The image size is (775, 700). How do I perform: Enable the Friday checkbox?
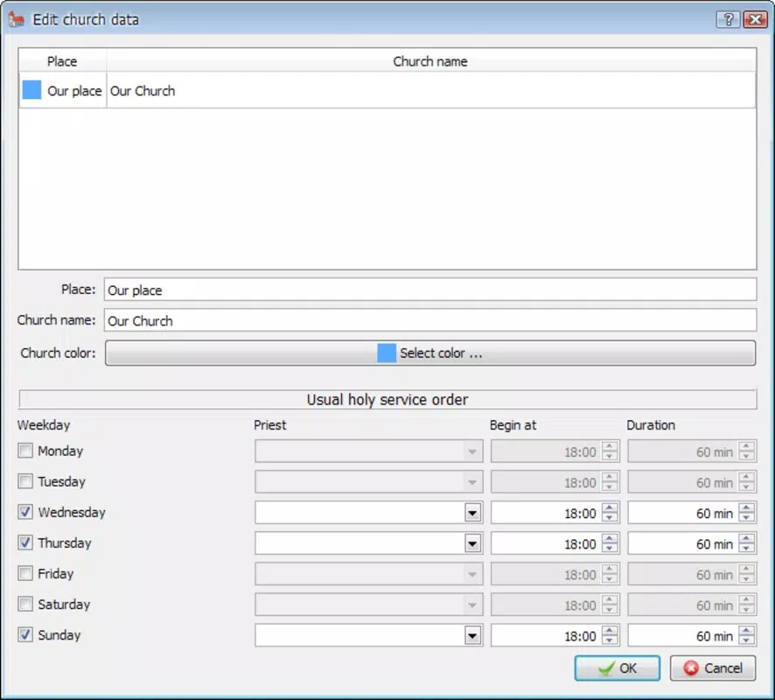(x=25, y=573)
